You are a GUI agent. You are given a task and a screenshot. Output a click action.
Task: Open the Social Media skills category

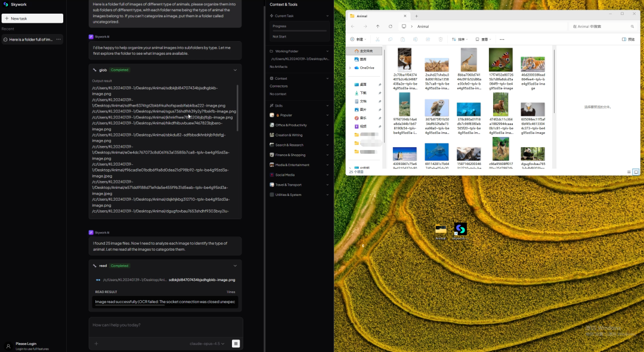coord(299,175)
